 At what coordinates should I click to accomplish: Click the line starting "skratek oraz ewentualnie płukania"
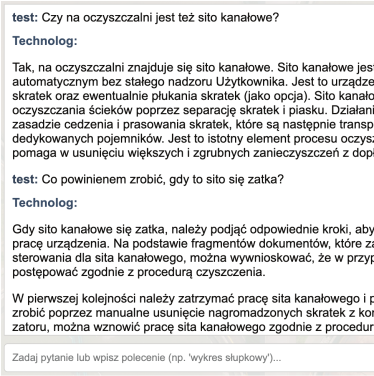click(x=193, y=96)
